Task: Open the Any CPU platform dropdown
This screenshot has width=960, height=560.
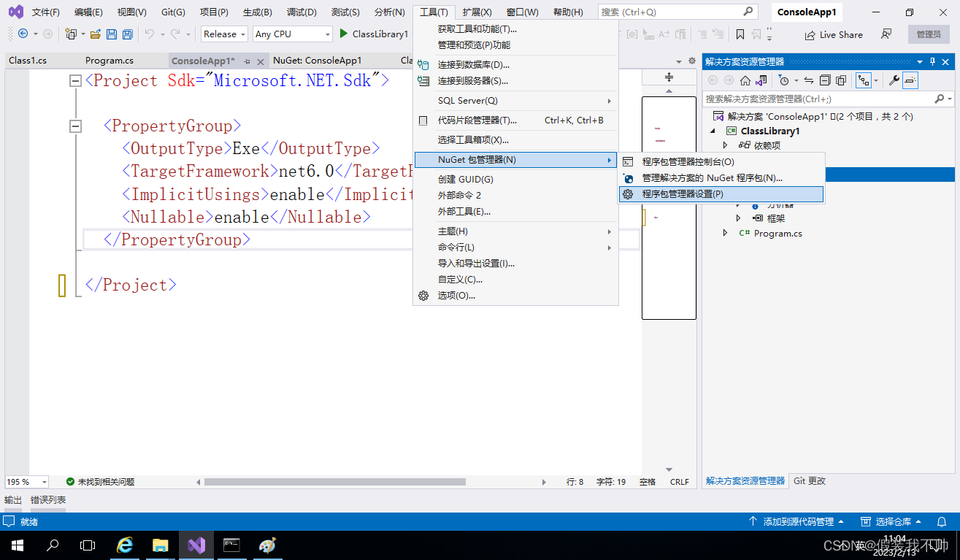Action: [x=293, y=34]
